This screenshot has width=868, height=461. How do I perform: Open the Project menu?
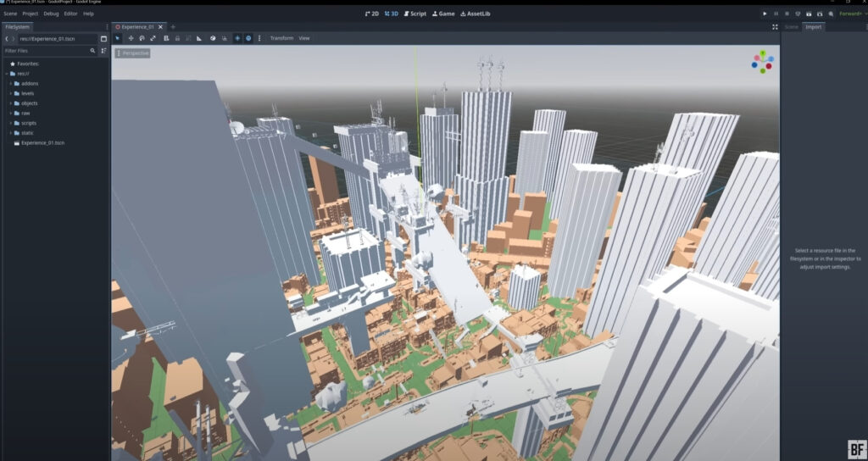(x=31, y=14)
